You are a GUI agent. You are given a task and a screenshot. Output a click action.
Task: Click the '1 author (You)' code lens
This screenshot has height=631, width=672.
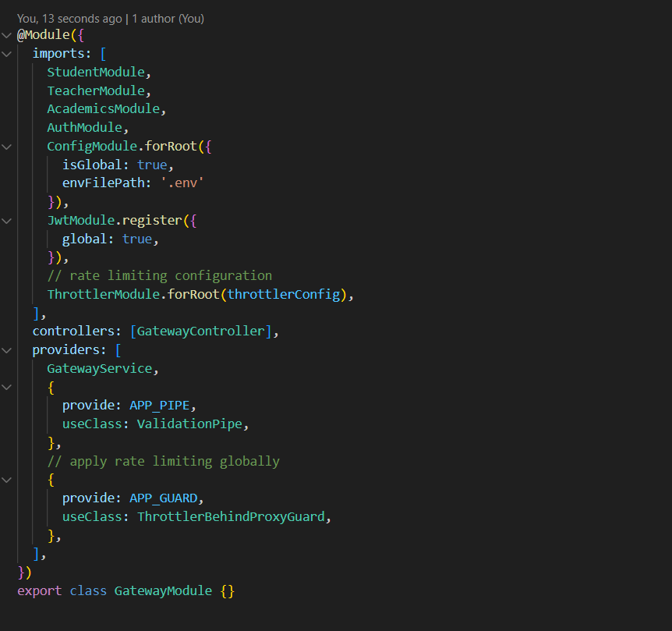point(168,19)
